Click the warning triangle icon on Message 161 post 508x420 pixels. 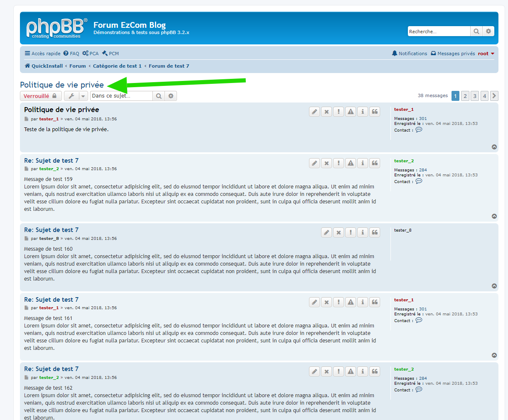coord(351,302)
